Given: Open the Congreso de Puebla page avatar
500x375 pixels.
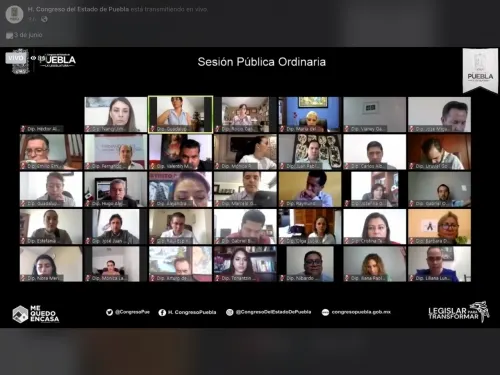Looking at the screenshot, I should 14,14.
